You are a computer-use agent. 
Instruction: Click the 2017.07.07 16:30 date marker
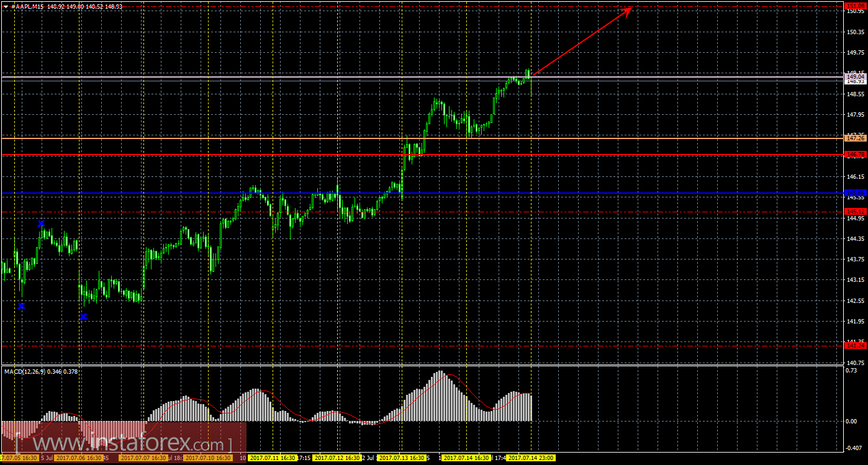click(143, 458)
